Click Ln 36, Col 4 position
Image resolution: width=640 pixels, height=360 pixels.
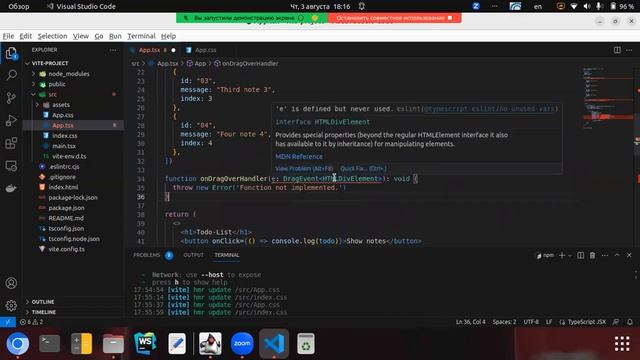470,322
